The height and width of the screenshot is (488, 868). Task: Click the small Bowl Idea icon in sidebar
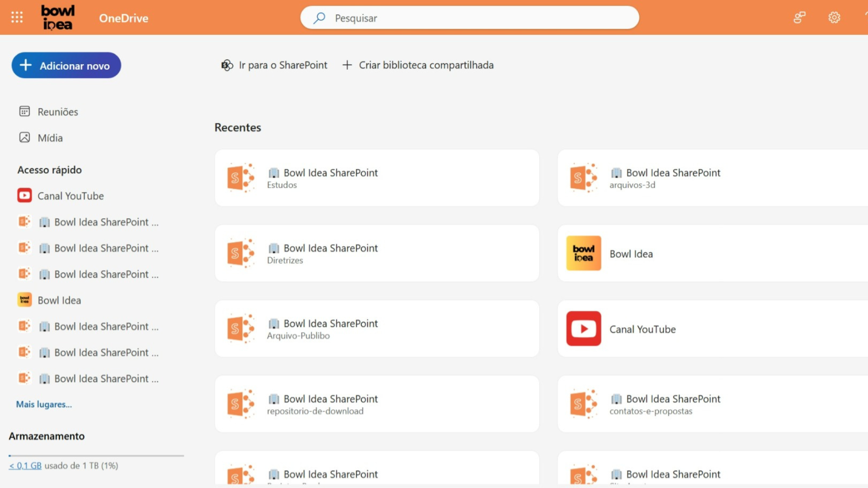[x=24, y=300]
